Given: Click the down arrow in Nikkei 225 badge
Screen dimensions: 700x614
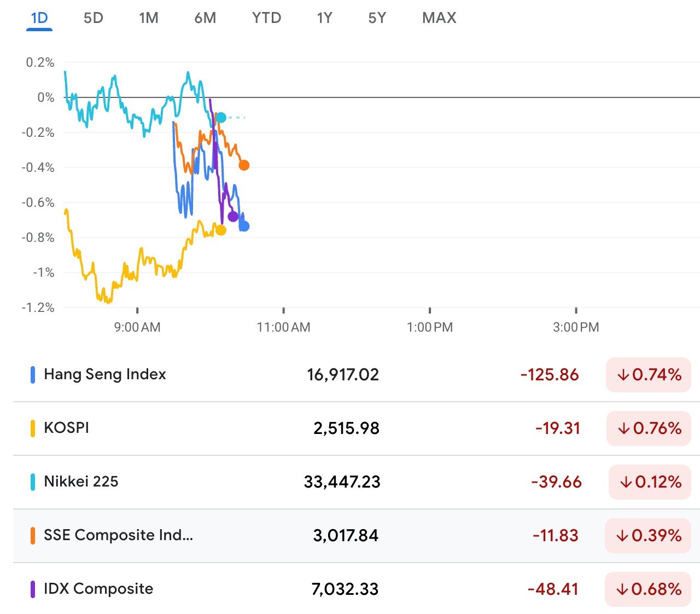Looking at the screenshot, I should tap(626, 483).
